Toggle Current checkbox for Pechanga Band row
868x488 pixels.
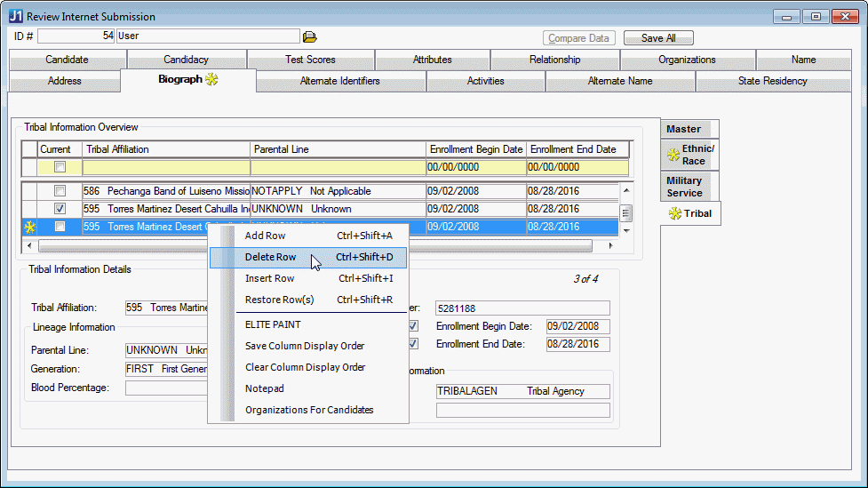pyautogui.click(x=60, y=191)
